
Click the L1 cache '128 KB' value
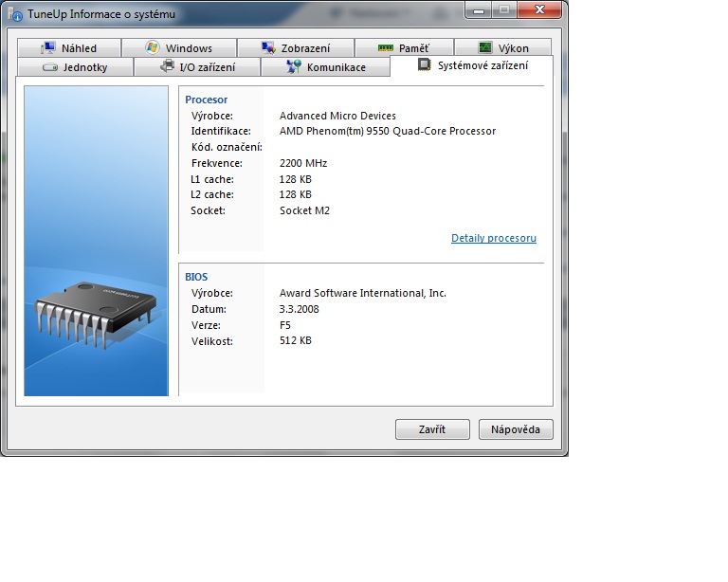pos(296,179)
